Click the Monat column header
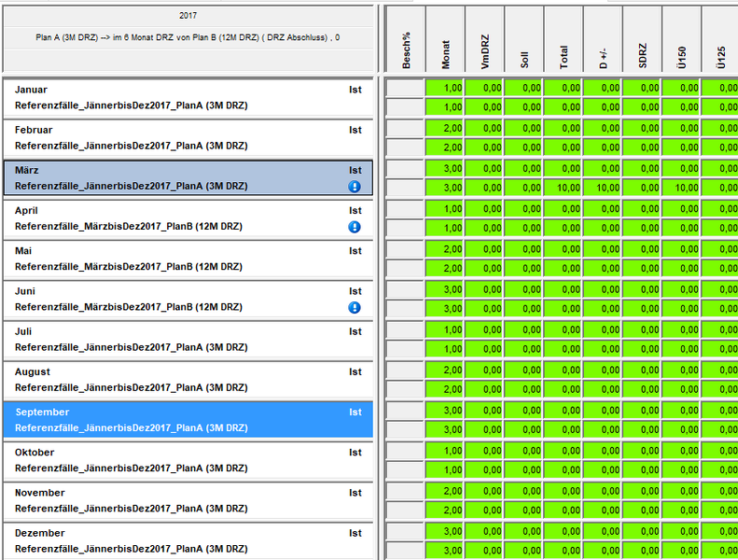738x560 pixels. 445,39
